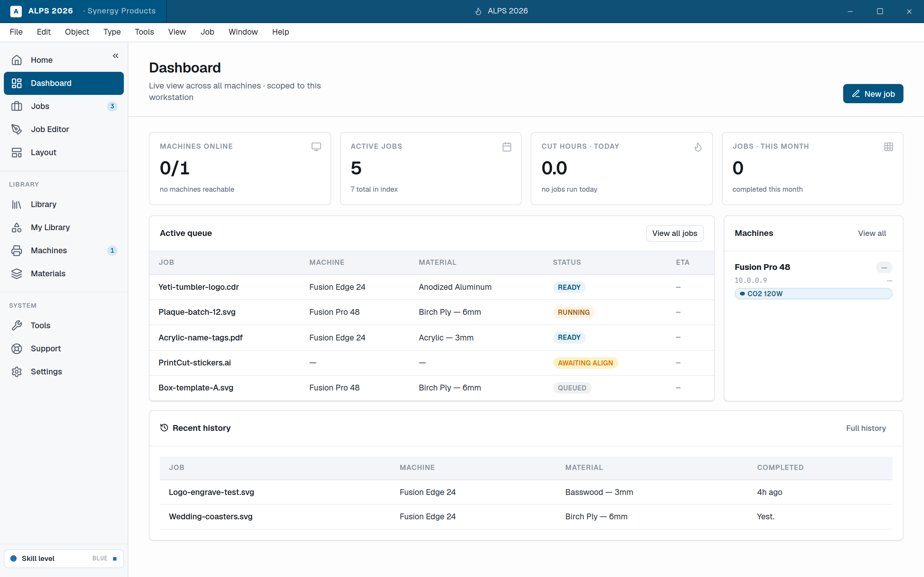Screen dimensions: 924x577
Task: Open Settings gear icon
Action: click(17, 372)
